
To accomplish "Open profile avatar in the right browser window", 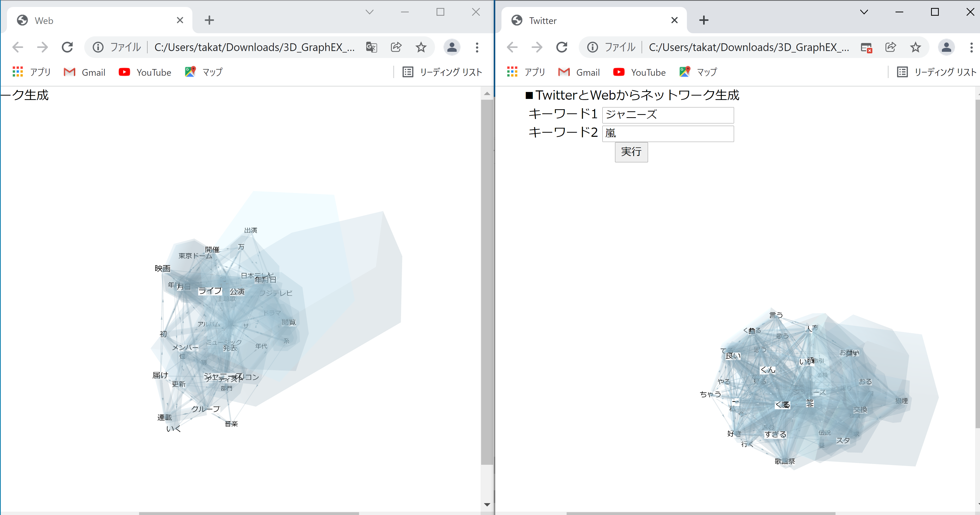I will pos(946,47).
